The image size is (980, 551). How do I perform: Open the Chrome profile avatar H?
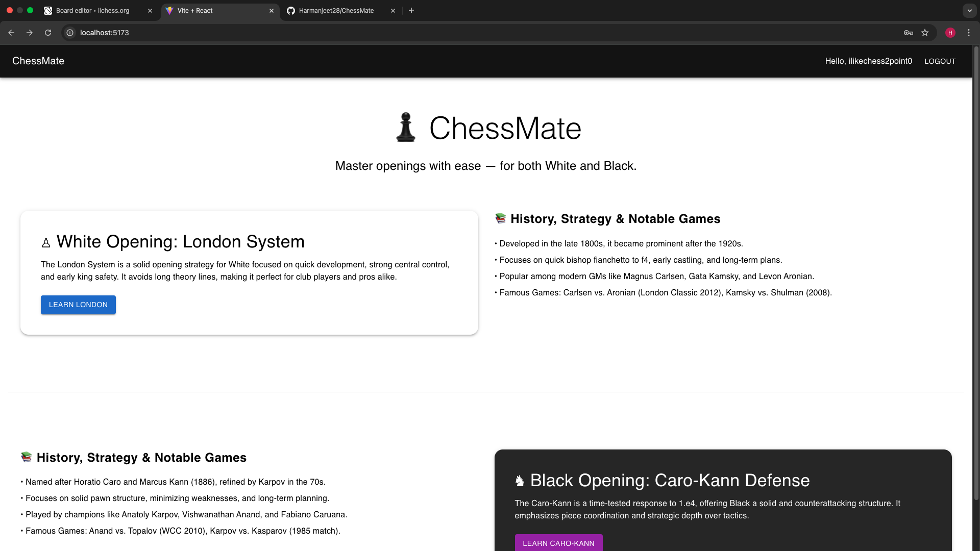pyautogui.click(x=950, y=33)
